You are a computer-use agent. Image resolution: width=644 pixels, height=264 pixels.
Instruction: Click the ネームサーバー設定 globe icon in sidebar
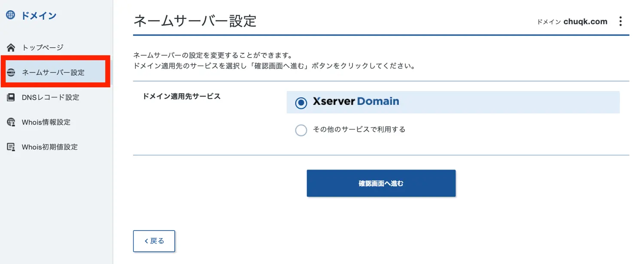(11, 73)
